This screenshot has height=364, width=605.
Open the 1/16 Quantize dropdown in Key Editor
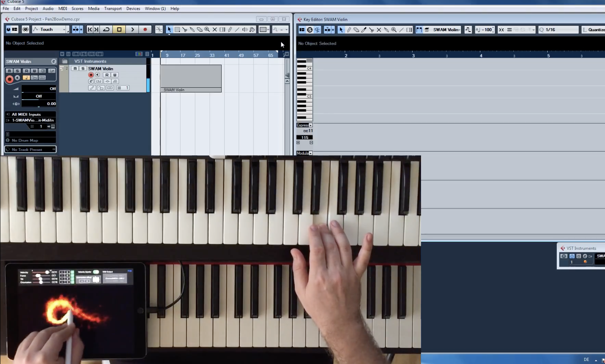tap(558, 30)
